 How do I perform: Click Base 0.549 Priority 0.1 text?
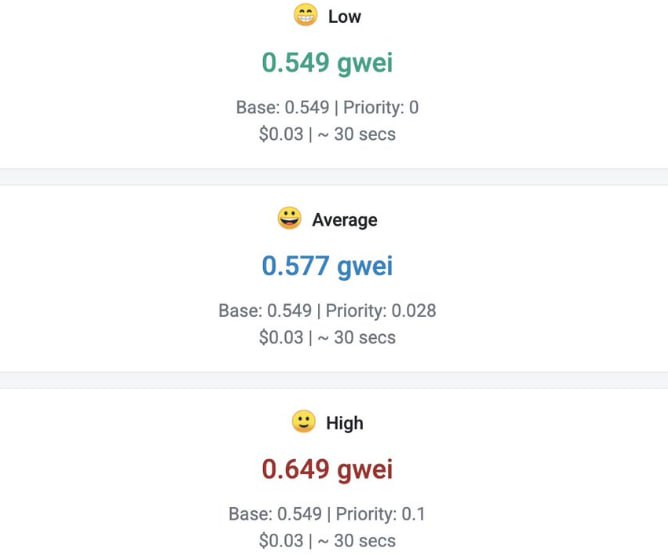(327, 514)
